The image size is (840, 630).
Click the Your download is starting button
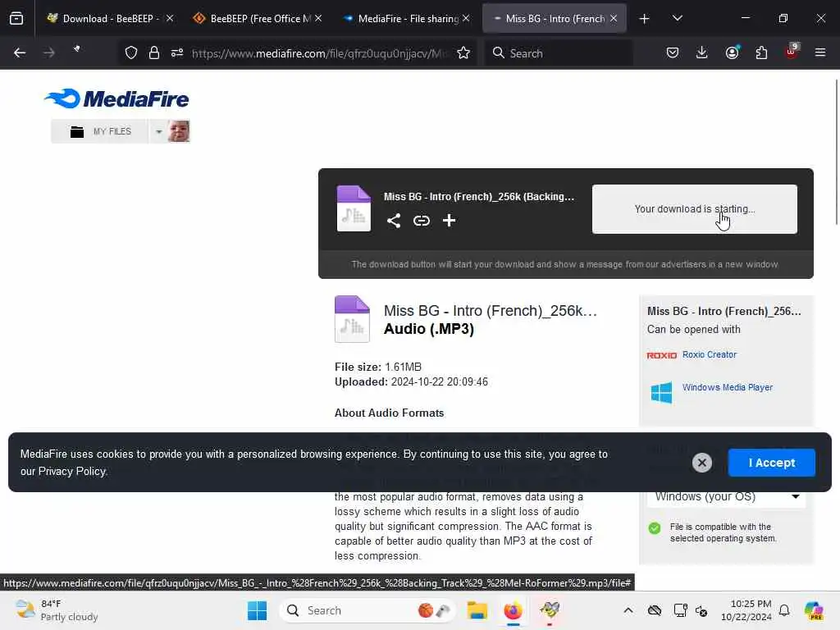[694, 209]
